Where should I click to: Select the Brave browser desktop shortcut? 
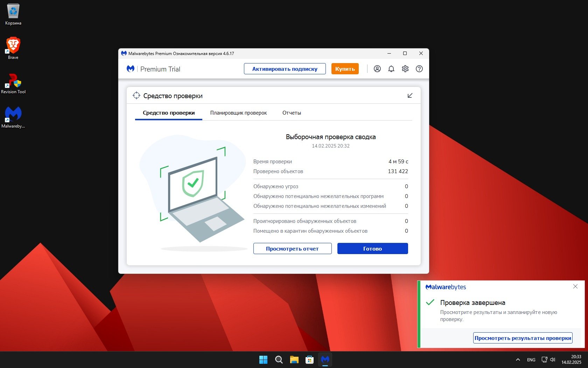(13, 48)
